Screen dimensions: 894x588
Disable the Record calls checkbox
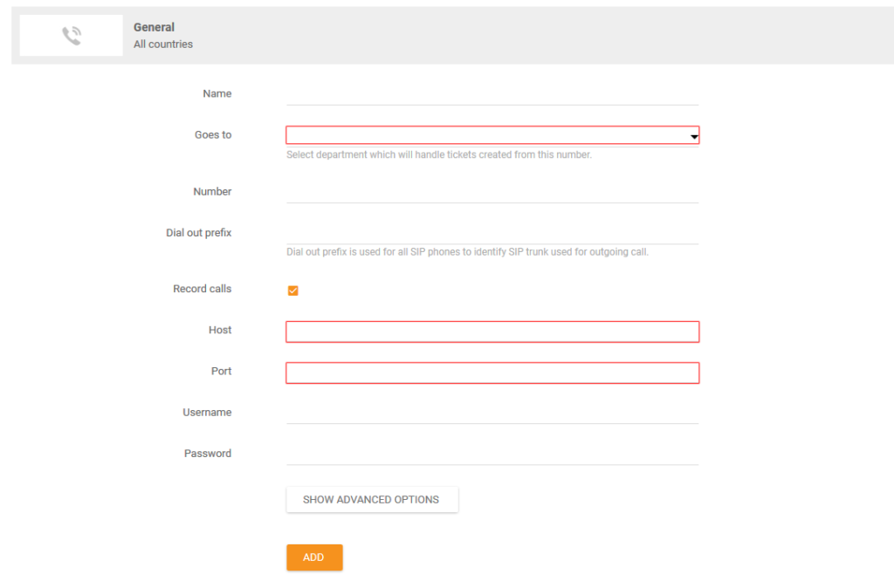tap(292, 290)
